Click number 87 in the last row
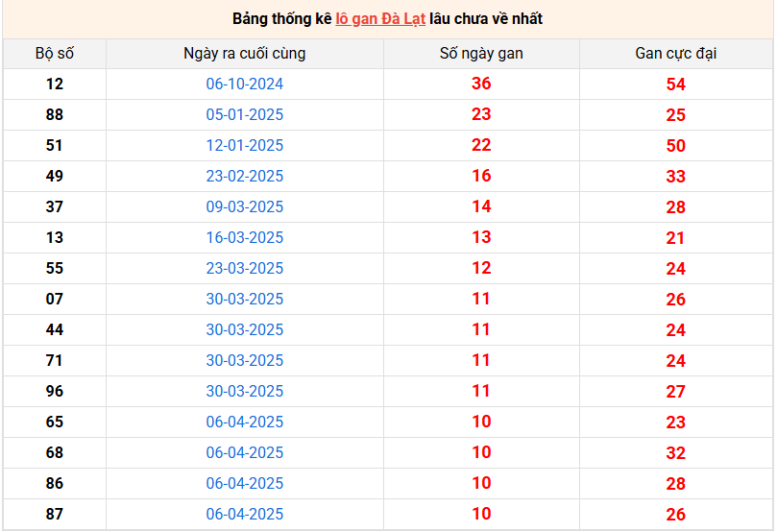The image size is (777, 532). tap(55, 515)
